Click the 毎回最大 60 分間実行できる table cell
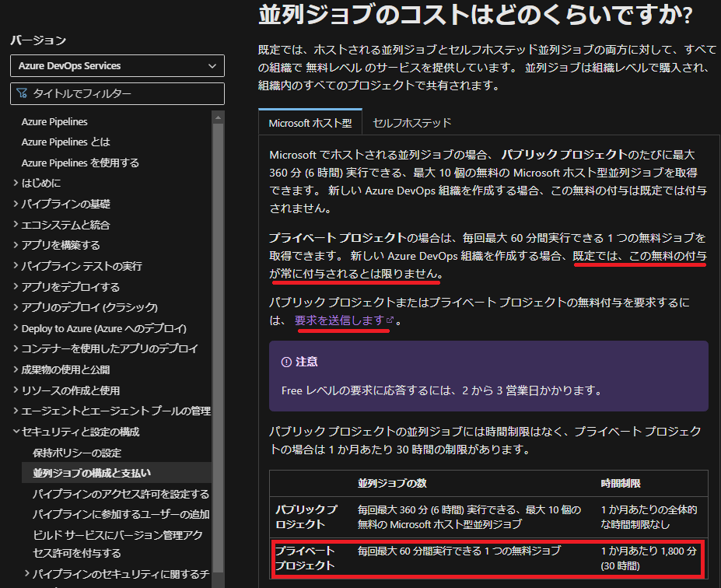The image size is (721, 588). point(460,551)
